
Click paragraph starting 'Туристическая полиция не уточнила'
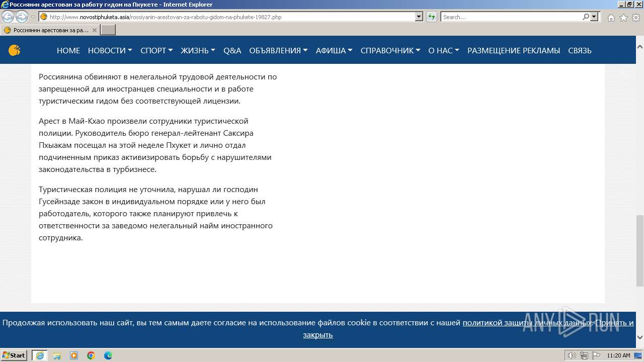click(x=156, y=214)
